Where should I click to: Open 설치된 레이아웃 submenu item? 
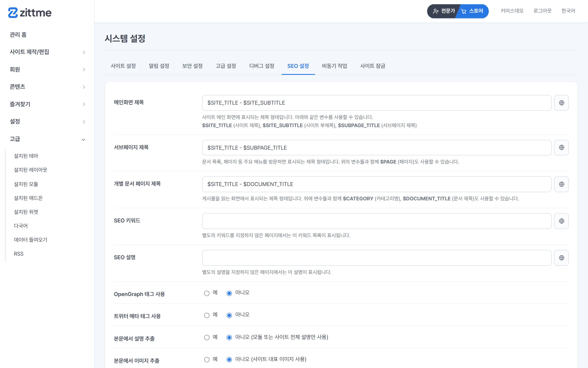point(31,170)
